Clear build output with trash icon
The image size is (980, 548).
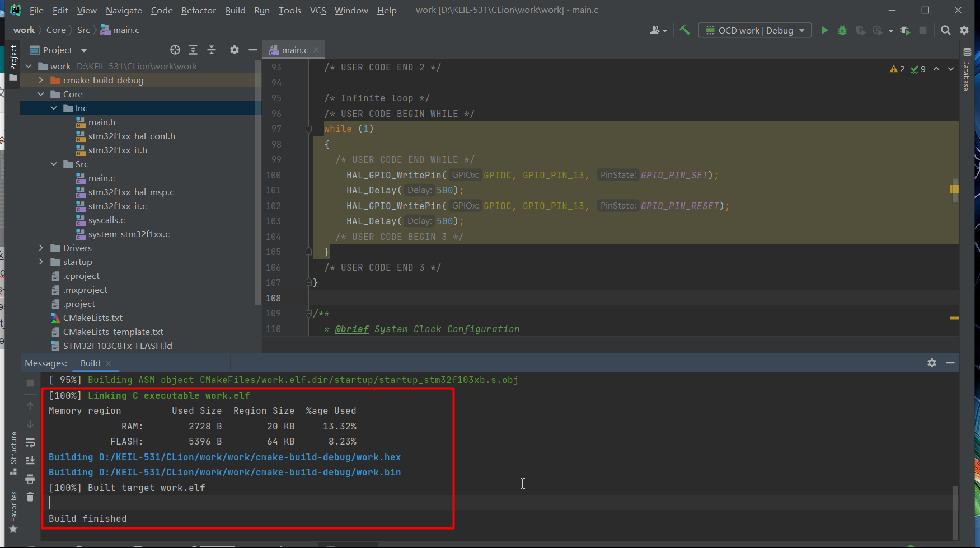click(30, 497)
